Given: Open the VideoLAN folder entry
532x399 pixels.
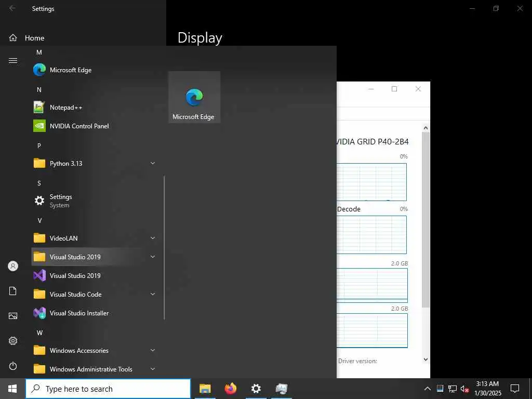Looking at the screenshot, I should 95,238.
